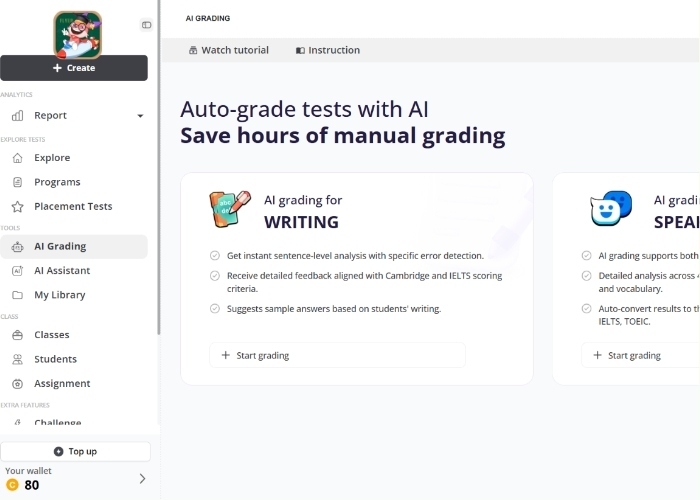
Task: Select the Placement Tests star icon
Action: pos(17,207)
